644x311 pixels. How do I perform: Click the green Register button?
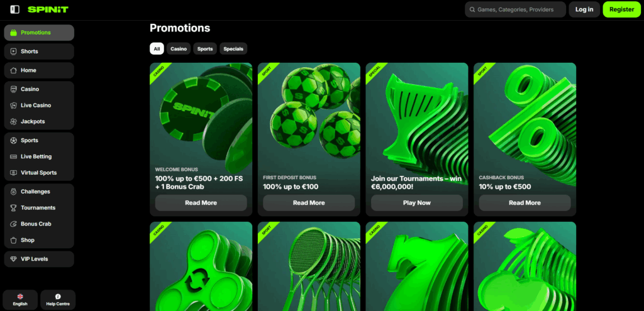pyautogui.click(x=622, y=9)
